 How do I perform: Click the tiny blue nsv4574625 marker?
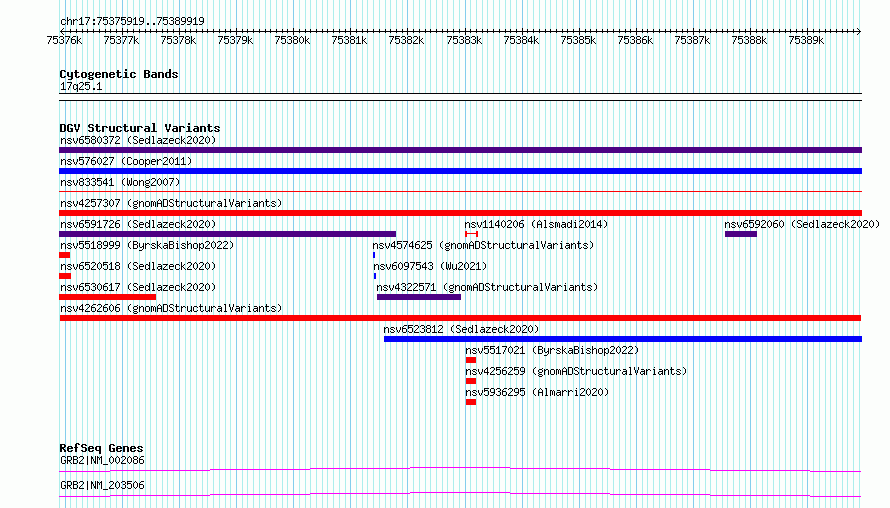click(x=374, y=255)
